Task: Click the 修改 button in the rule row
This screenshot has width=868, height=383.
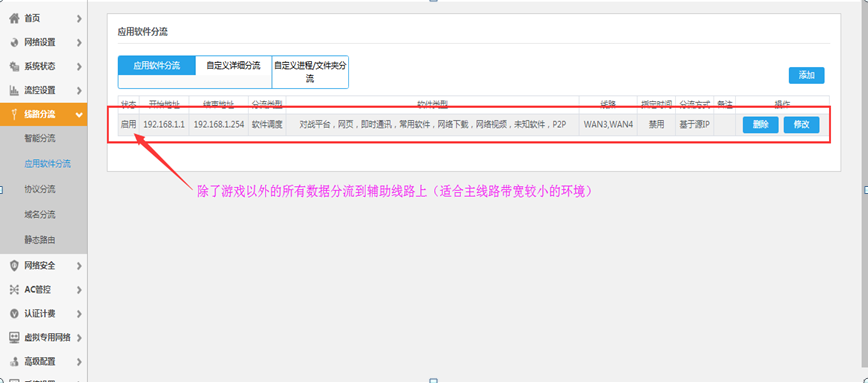Action: point(802,125)
